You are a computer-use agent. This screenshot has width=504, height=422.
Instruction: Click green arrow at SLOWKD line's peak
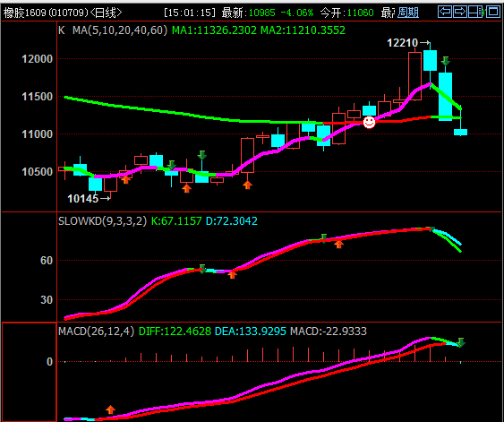pos(431,229)
